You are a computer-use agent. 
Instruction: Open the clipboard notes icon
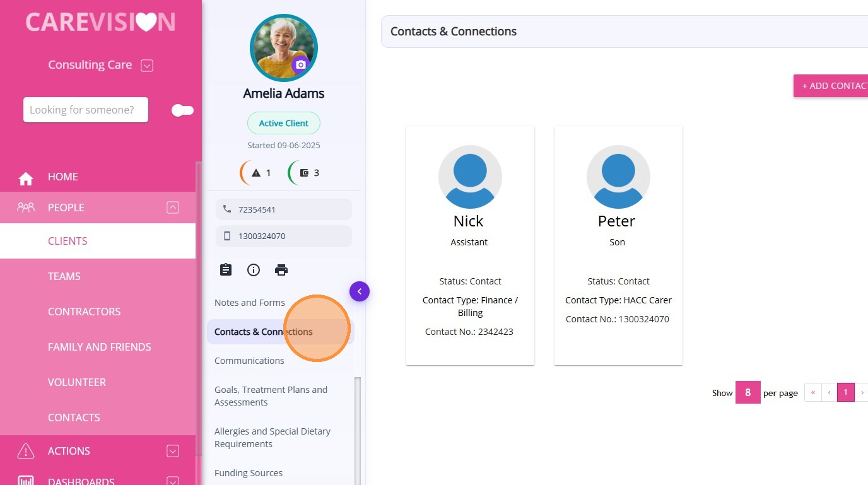[x=226, y=270]
